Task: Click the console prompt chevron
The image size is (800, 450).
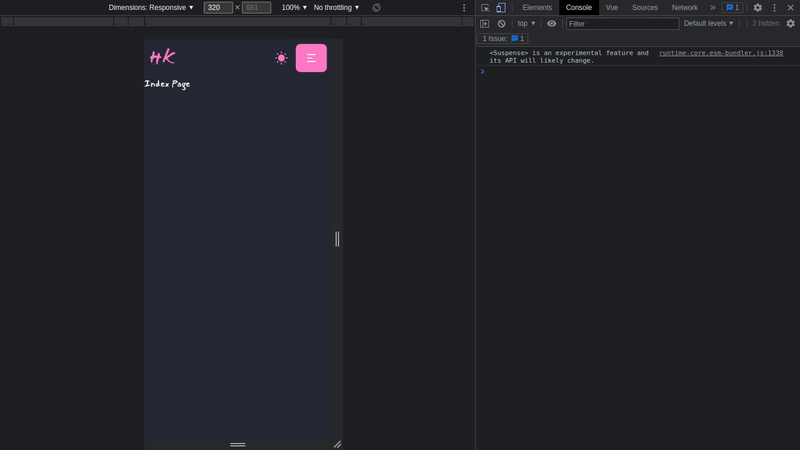Action: coord(482,71)
